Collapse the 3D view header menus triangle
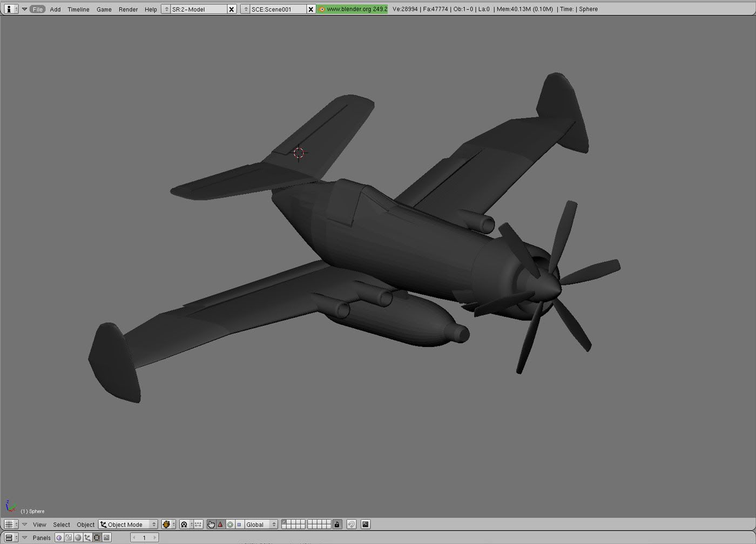Viewport: 756px width, 544px height. [24, 524]
